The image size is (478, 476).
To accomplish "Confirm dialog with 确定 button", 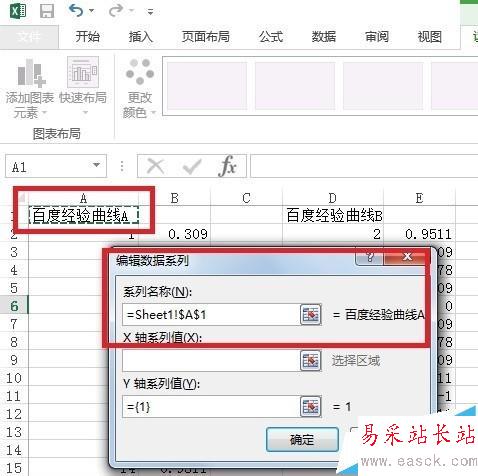I will click(x=302, y=440).
